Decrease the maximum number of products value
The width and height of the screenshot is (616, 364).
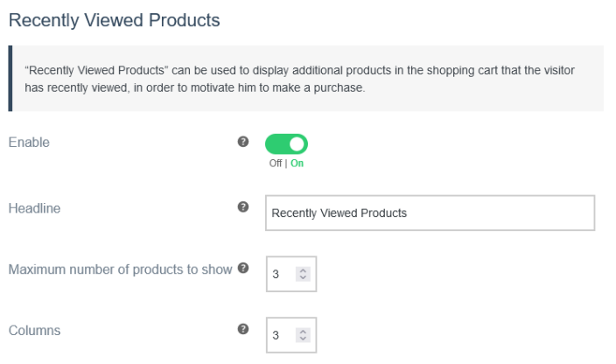click(x=304, y=277)
